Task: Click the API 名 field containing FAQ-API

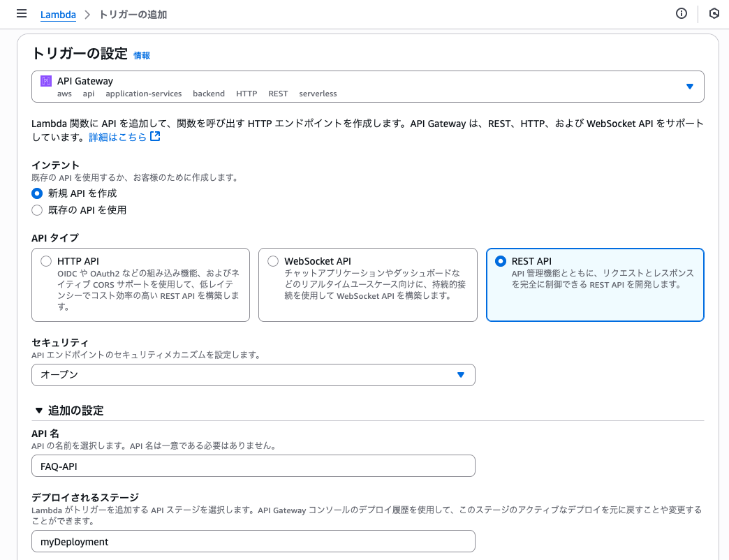Action: click(x=253, y=466)
